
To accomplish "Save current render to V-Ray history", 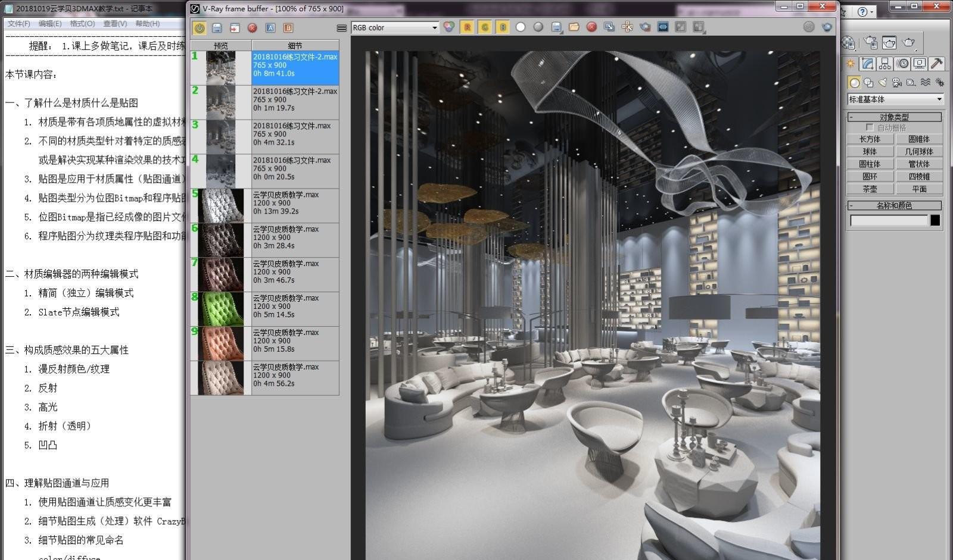I will click(x=217, y=28).
